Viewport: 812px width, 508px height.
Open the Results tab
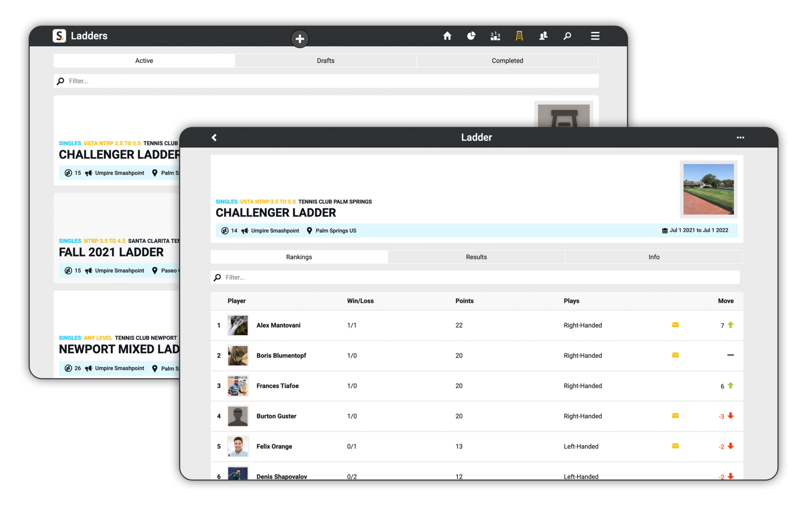[476, 257]
